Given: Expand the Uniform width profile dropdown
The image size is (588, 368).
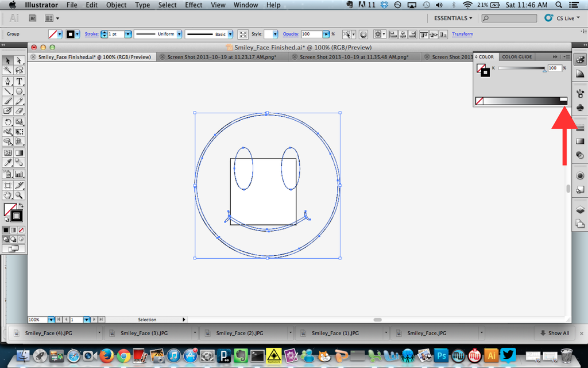Looking at the screenshot, I should [179, 34].
